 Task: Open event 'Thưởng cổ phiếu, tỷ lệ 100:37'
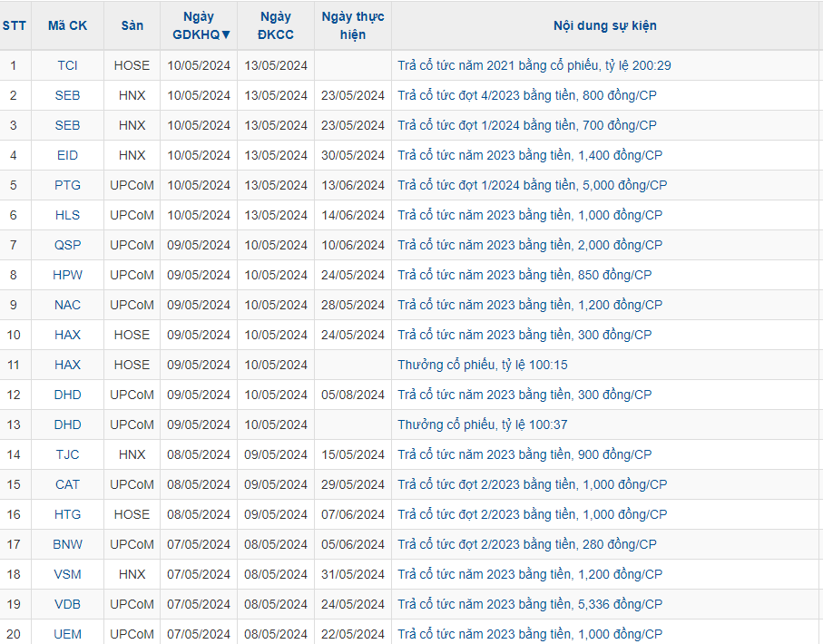point(483,424)
